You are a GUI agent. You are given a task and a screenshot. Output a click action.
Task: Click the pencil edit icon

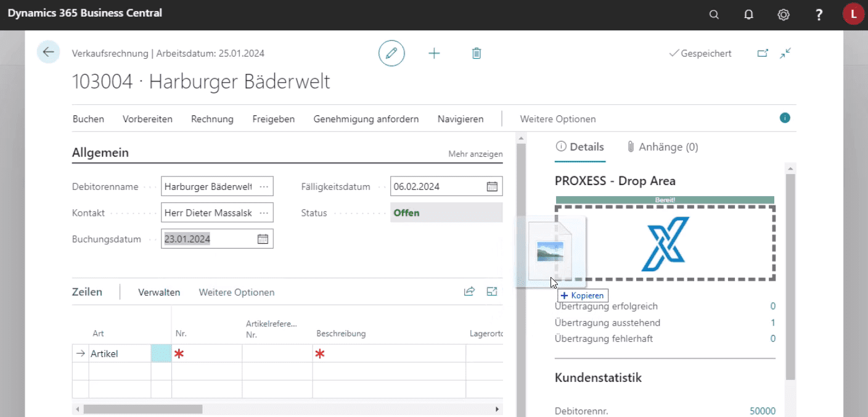pyautogui.click(x=391, y=53)
